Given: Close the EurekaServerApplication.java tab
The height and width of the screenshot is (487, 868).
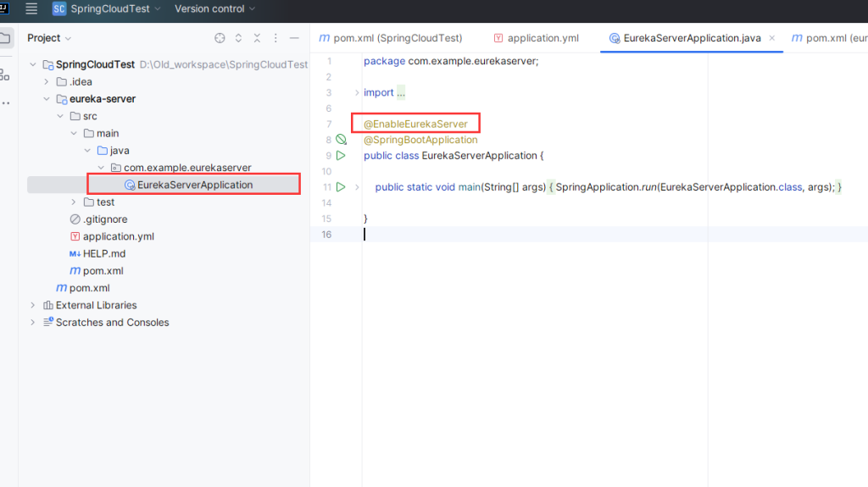Looking at the screenshot, I should [771, 38].
